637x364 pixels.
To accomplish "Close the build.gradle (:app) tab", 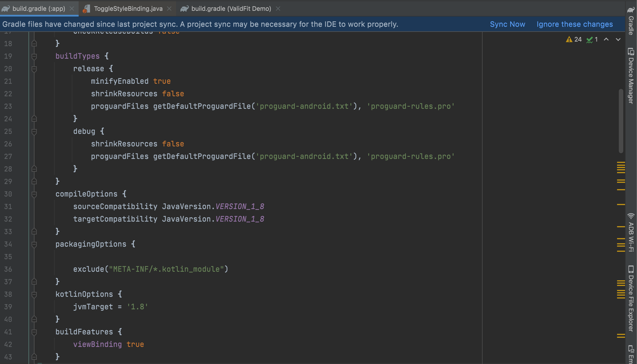I will click(x=72, y=9).
